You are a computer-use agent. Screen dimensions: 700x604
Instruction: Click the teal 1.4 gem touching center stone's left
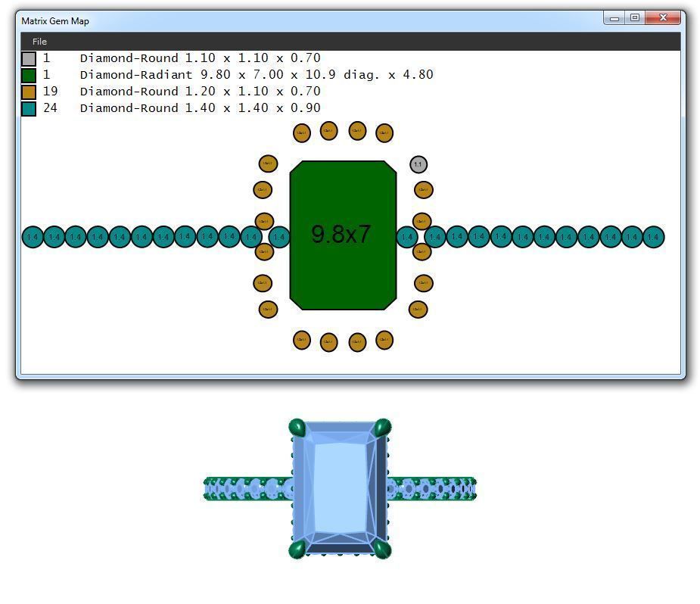(x=279, y=237)
